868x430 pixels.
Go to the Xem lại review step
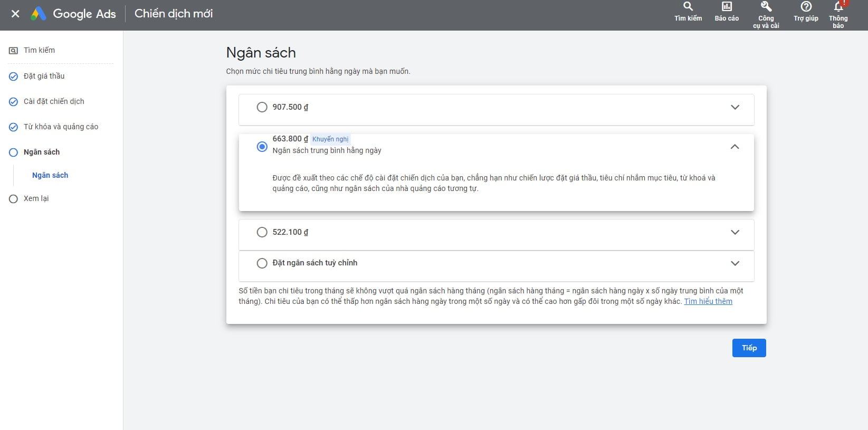click(x=36, y=198)
